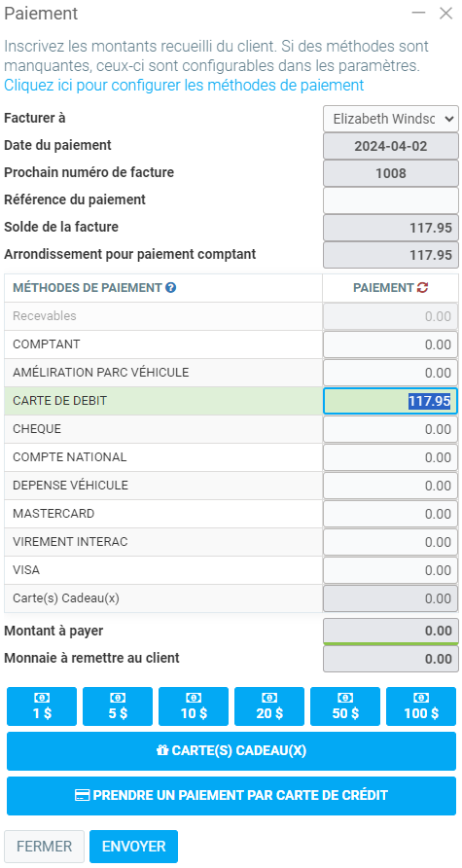The image size is (462, 868).
Task: Minimize the Paiement dialog
Action: pos(419,14)
